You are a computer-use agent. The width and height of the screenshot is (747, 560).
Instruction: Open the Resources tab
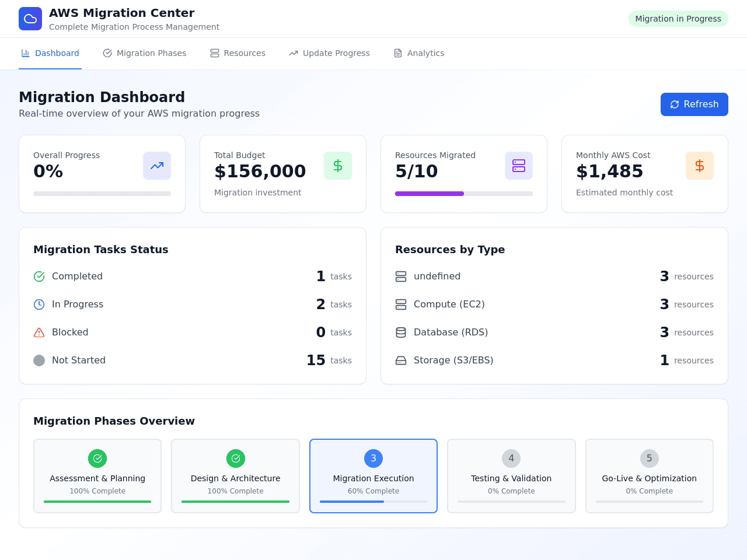238,53
